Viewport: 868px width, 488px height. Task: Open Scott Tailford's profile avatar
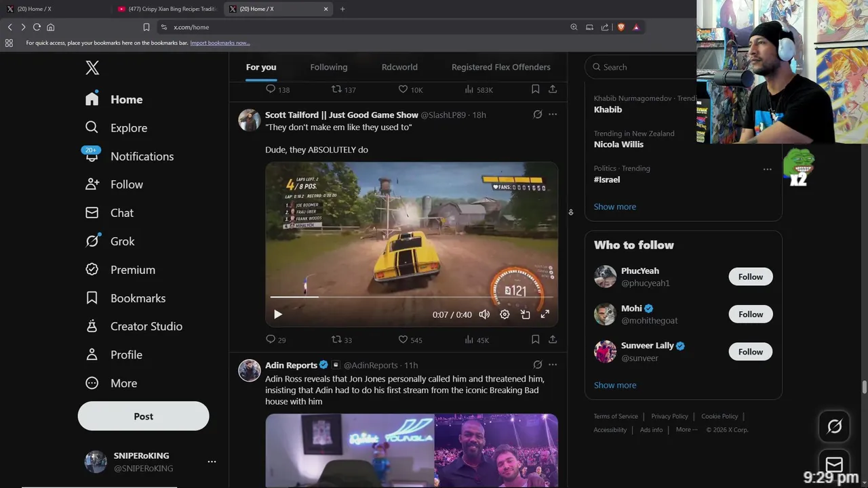[x=250, y=120]
